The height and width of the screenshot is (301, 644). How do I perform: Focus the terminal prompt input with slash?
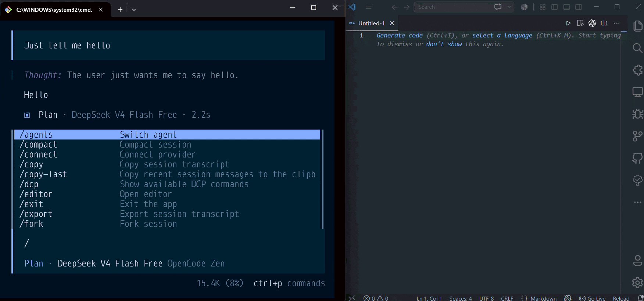click(x=169, y=243)
